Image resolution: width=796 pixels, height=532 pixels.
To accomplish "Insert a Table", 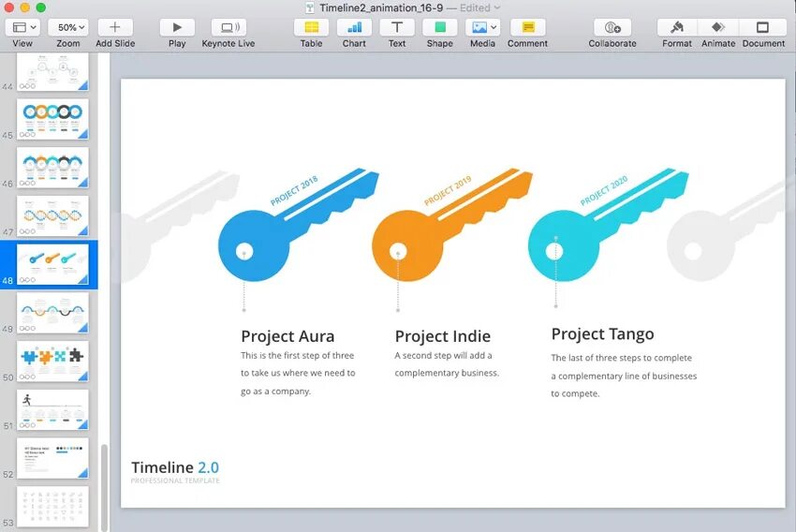I will click(311, 27).
